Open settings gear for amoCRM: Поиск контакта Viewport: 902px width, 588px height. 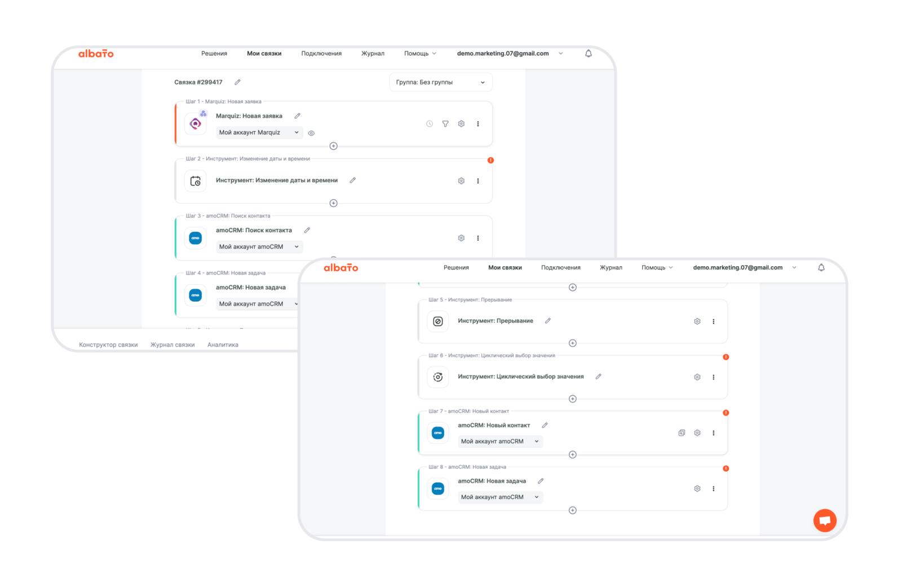[x=461, y=238]
